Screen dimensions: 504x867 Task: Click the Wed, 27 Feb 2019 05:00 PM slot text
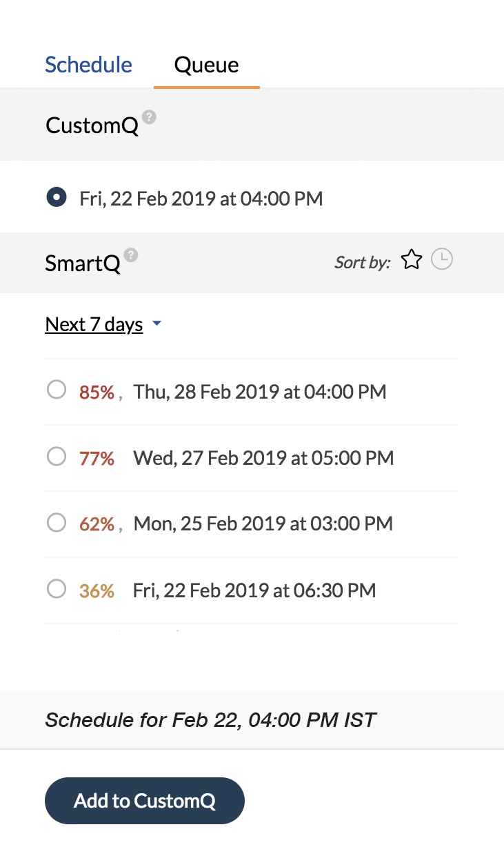point(263,458)
